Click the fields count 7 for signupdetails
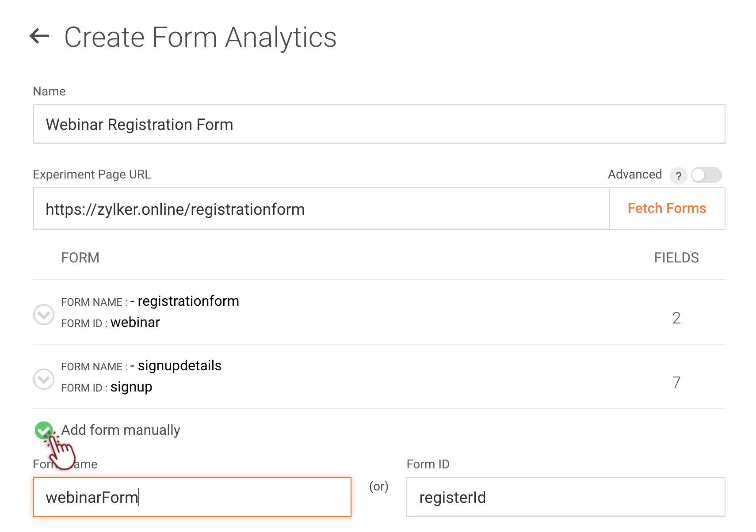The image size is (756, 532). tap(676, 382)
